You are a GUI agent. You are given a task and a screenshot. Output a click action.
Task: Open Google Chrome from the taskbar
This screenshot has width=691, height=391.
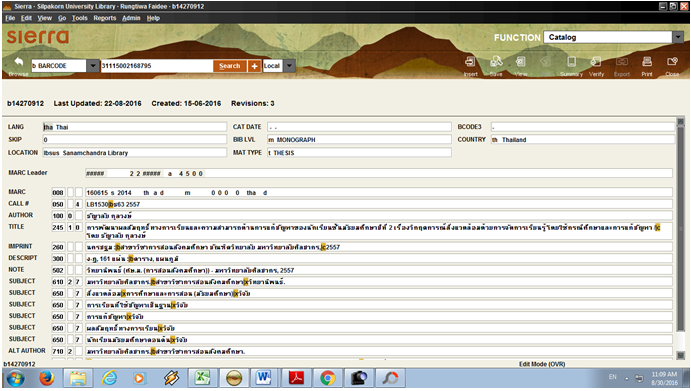click(x=327, y=378)
